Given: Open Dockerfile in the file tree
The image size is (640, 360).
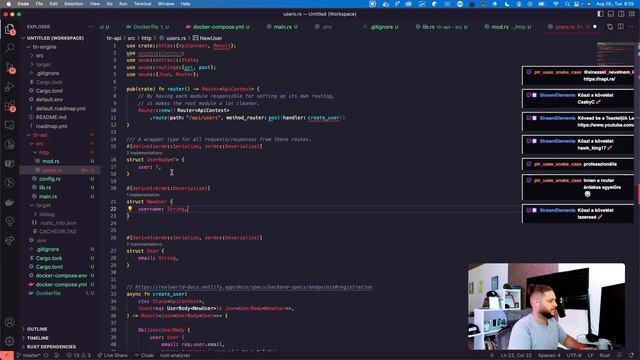Looking at the screenshot, I should coord(48,293).
